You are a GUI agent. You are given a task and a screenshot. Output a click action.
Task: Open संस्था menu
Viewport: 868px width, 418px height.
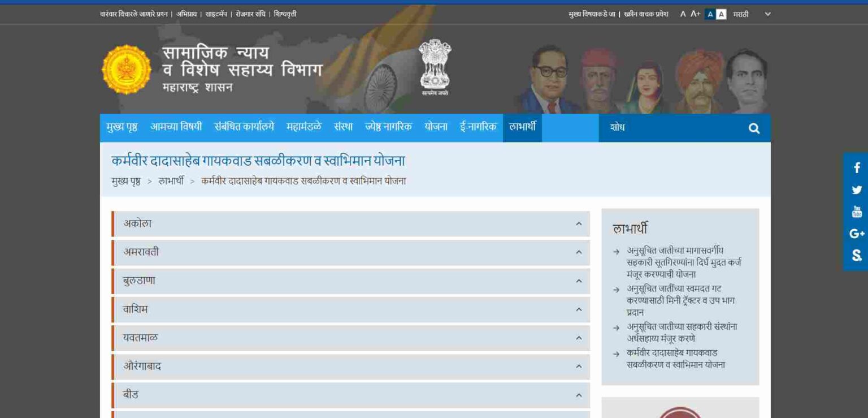(343, 127)
